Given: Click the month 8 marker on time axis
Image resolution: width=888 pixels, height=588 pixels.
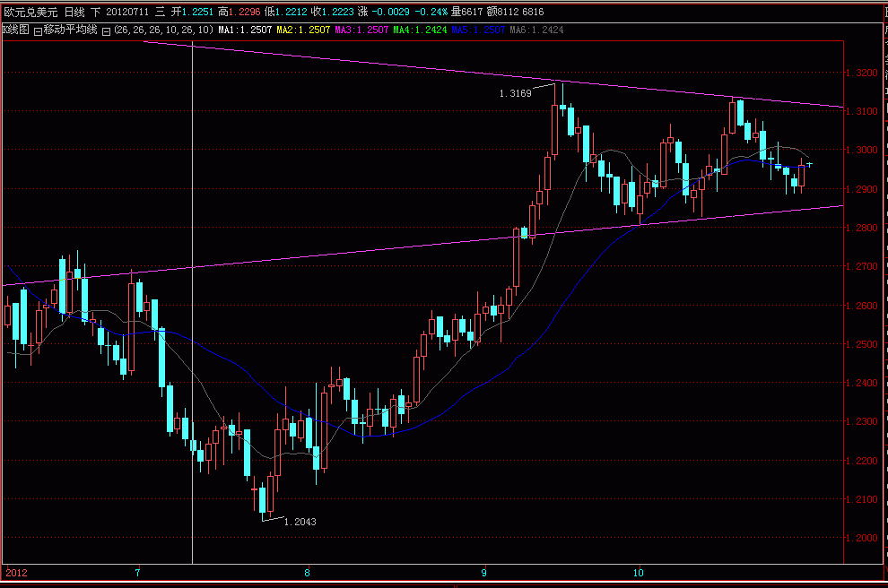Looking at the screenshot, I should click(307, 573).
